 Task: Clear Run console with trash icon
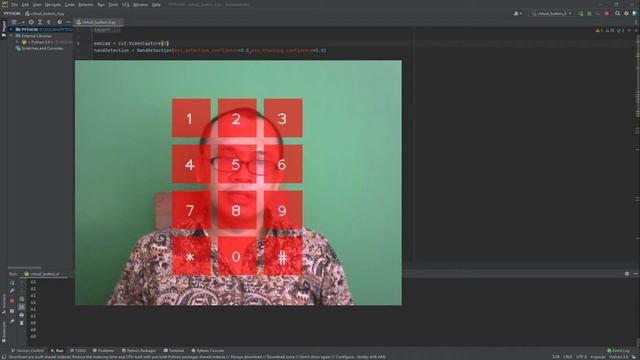pos(22,323)
